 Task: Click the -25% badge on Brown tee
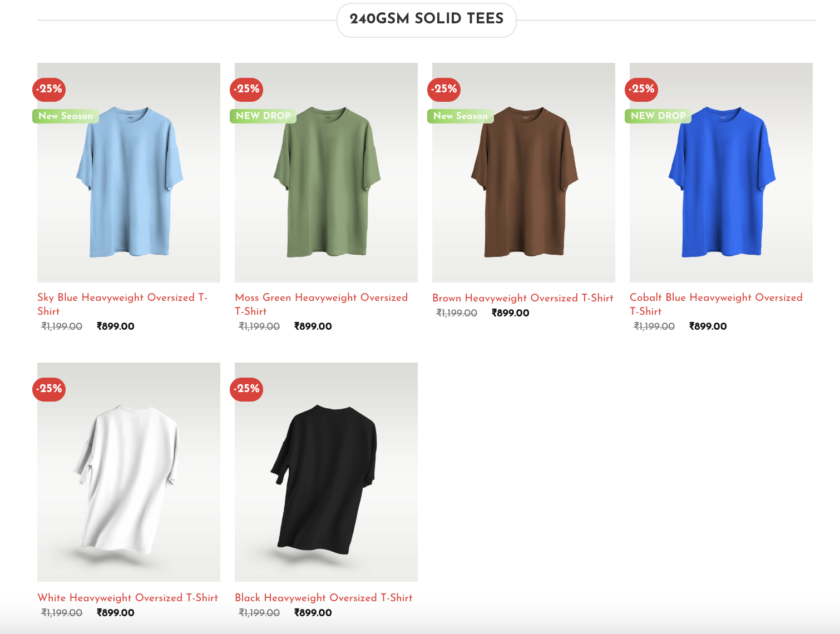444,89
